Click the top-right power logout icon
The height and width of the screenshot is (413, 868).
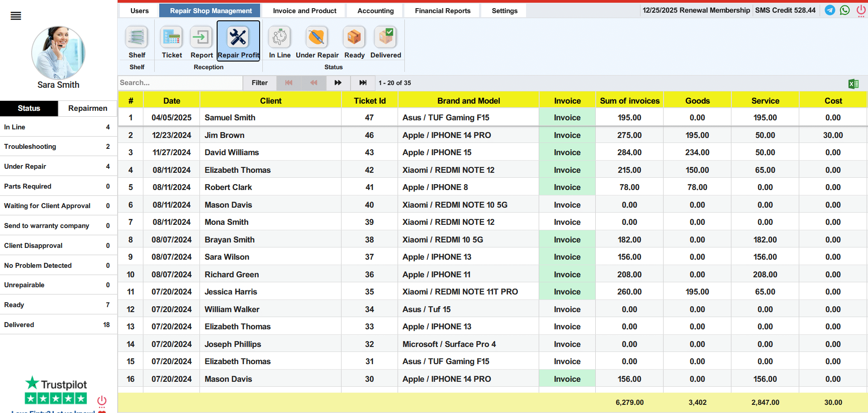[861, 11]
